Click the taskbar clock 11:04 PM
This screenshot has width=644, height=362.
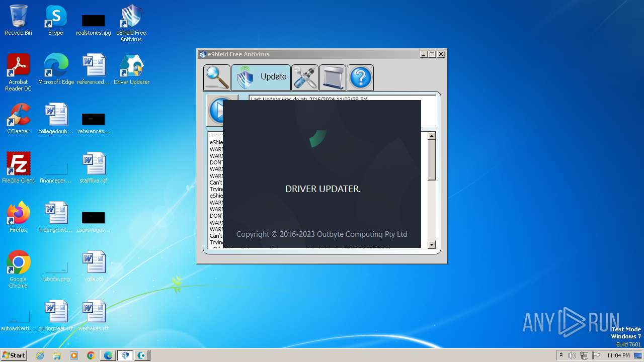coord(618,355)
